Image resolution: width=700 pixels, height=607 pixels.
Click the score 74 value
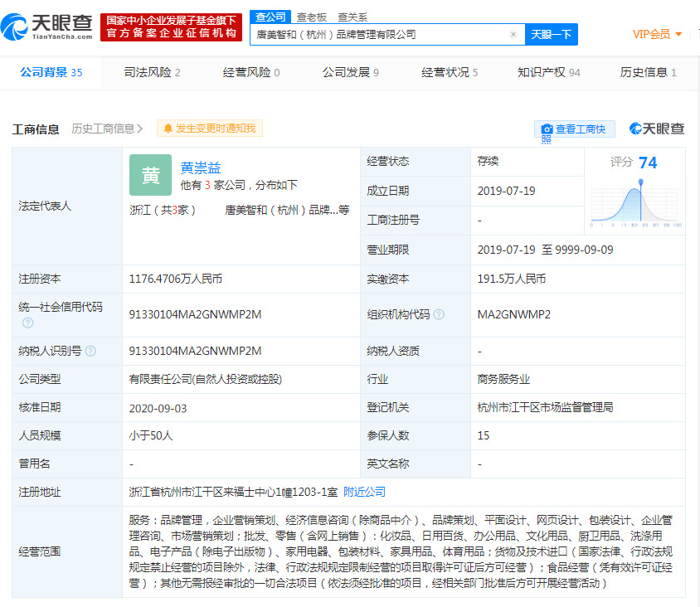(648, 163)
